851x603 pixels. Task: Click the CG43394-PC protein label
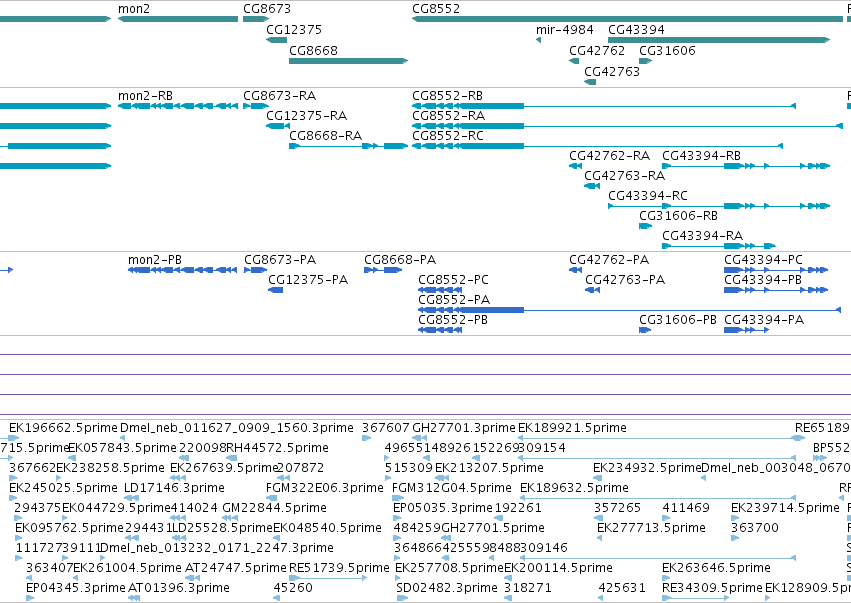pyautogui.click(x=763, y=259)
